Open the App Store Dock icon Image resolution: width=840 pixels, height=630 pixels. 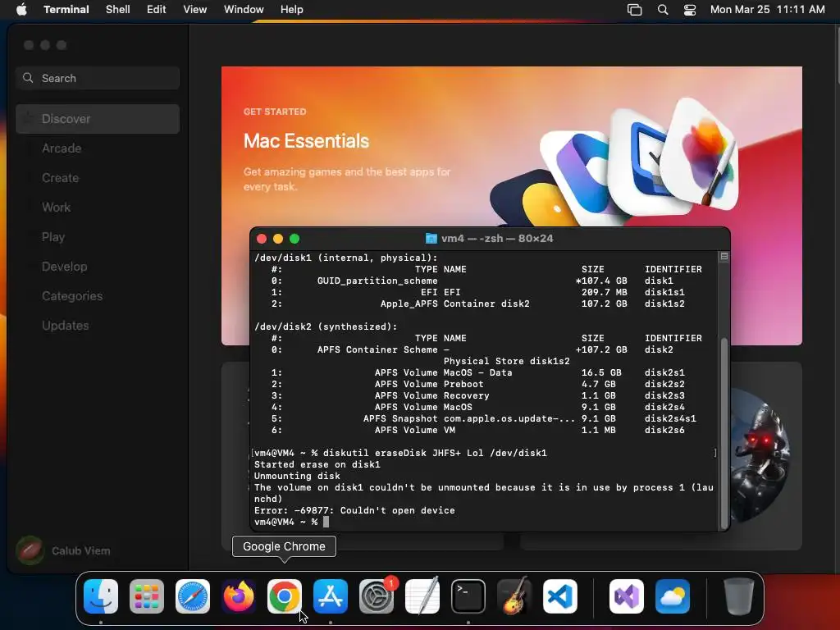tap(331, 596)
